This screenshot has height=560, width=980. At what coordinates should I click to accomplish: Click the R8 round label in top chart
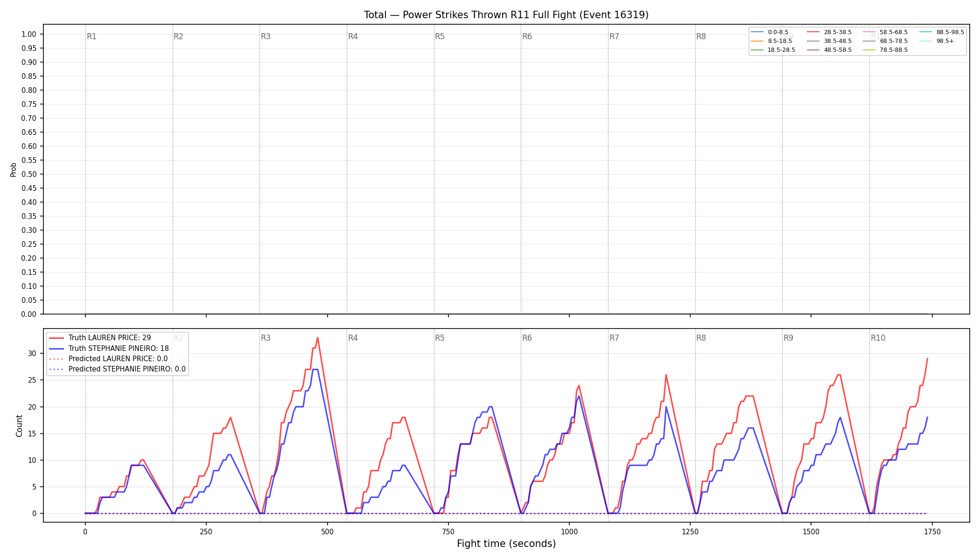[701, 36]
